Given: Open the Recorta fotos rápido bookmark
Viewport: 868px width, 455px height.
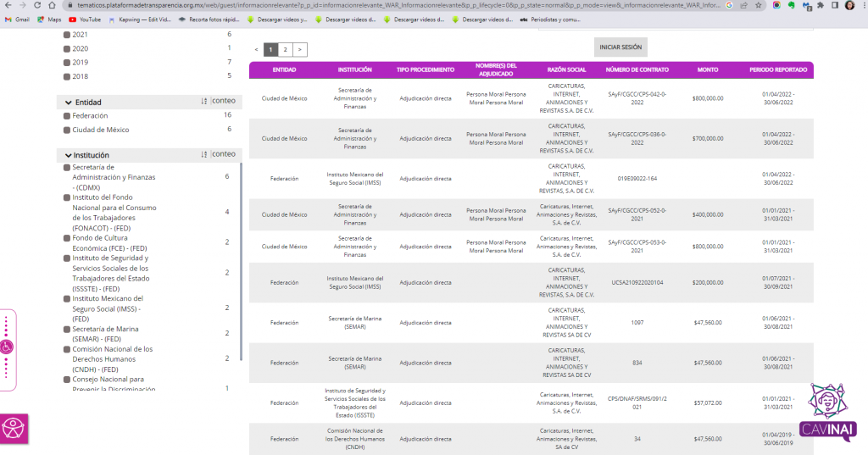Looking at the screenshot, I should 209,19.
